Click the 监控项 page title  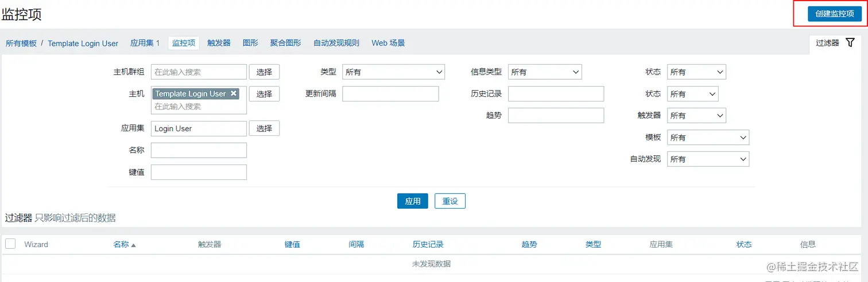point(22,14)
